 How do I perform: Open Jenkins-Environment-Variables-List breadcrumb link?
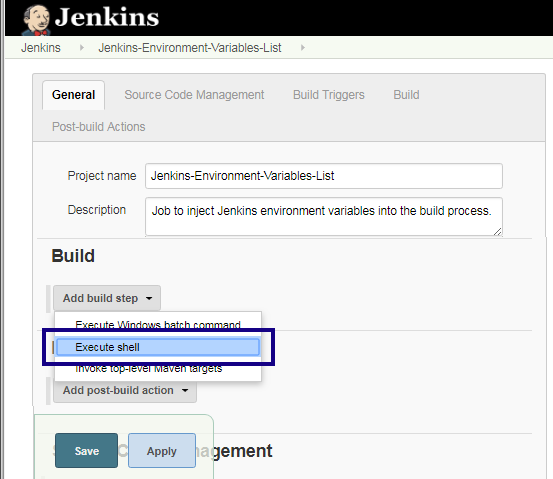click(190, 48)
